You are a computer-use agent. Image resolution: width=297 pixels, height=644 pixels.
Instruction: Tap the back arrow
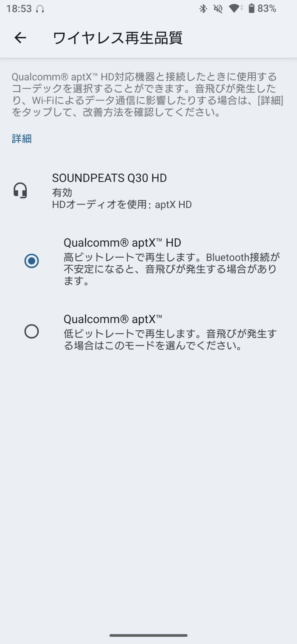click(x=20, y=38)
